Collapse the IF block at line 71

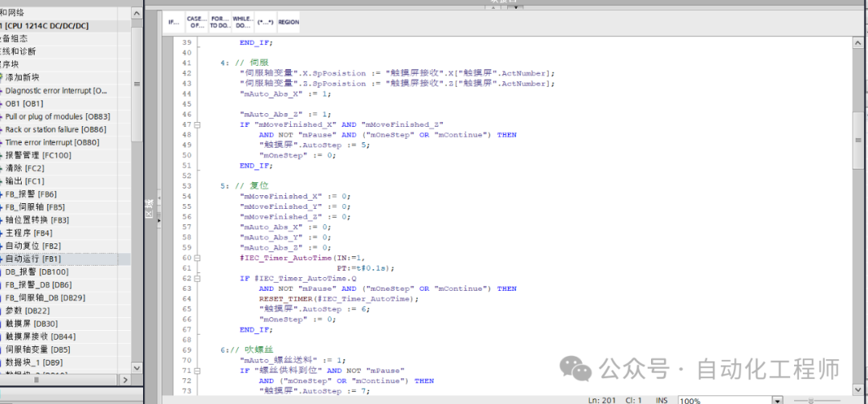[x=197, y=371]
